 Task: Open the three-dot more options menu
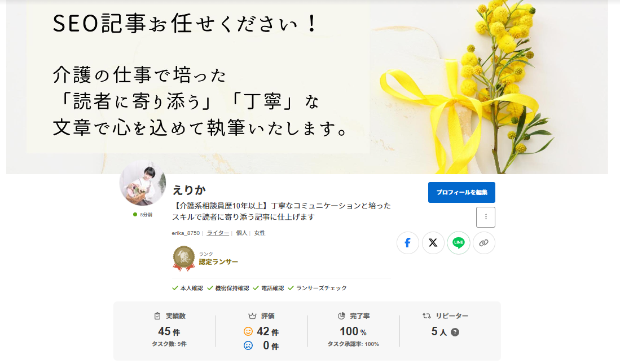(486, 217)
